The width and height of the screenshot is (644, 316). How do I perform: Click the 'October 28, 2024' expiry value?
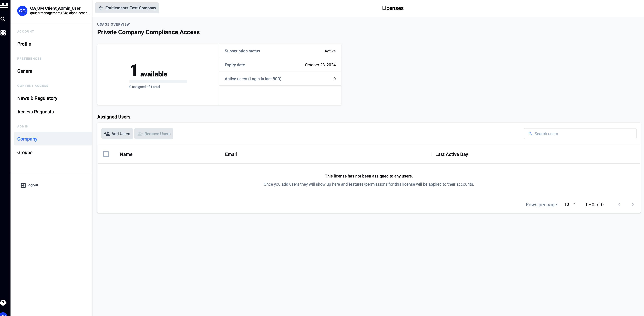[x=320, y=65]
